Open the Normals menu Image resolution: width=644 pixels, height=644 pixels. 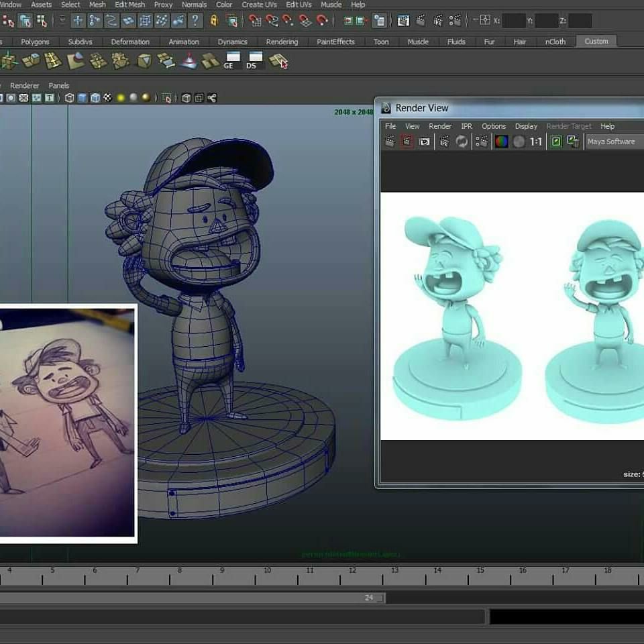pos(194,5)
